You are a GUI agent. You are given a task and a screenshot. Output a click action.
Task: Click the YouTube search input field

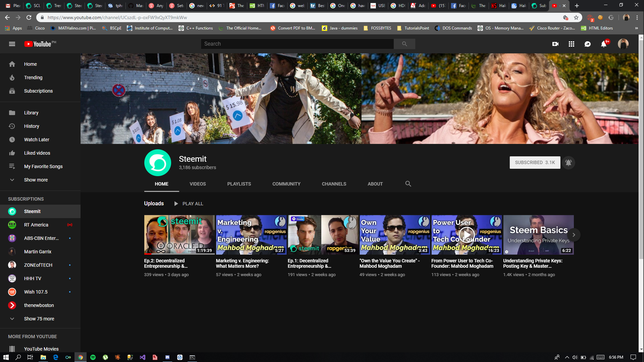(x=297, y=44)
